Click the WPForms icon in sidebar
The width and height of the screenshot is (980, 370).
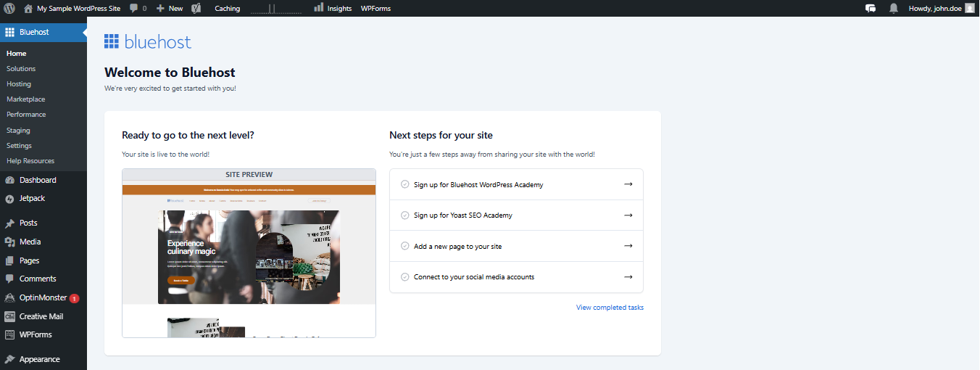click(x=9, y=334)
